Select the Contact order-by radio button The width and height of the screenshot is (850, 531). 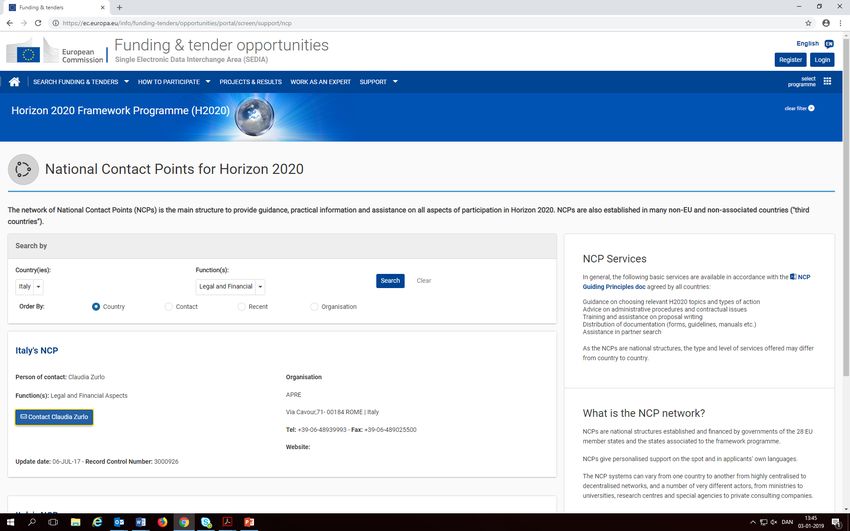pyautogui.click(x=169, y=307)
